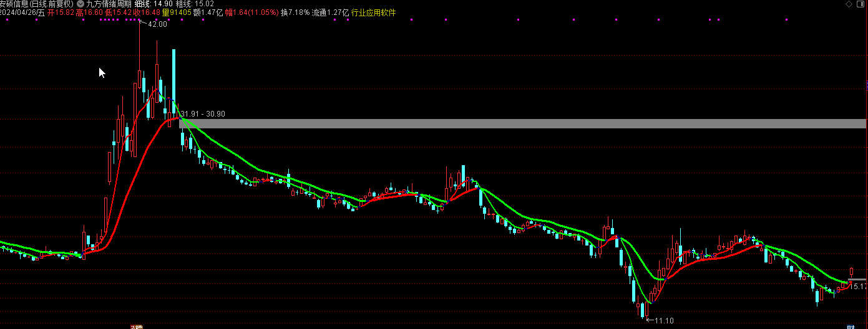Select the last red candlestick on chart

[x=851, y=272]
